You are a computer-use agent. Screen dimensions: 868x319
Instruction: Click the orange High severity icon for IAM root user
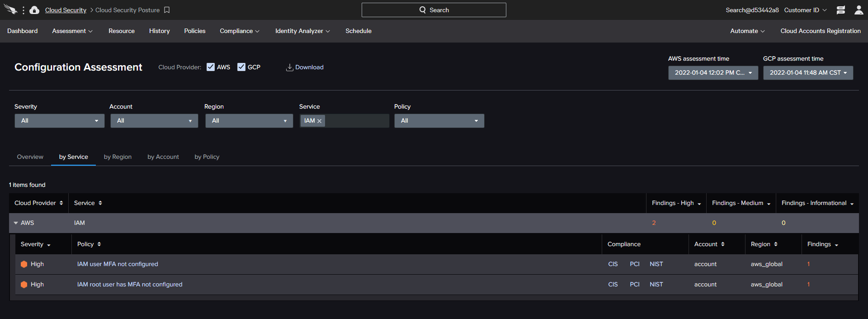pos(24,285)
